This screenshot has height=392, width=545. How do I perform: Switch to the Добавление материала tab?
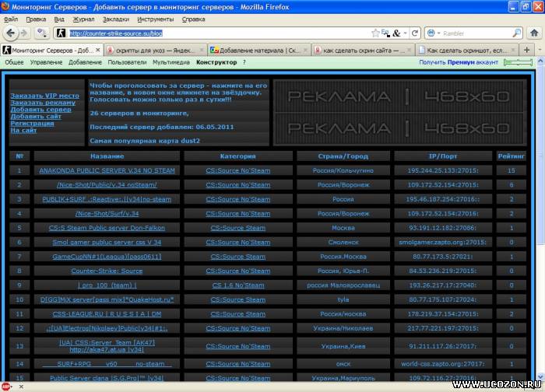point(259,51)
